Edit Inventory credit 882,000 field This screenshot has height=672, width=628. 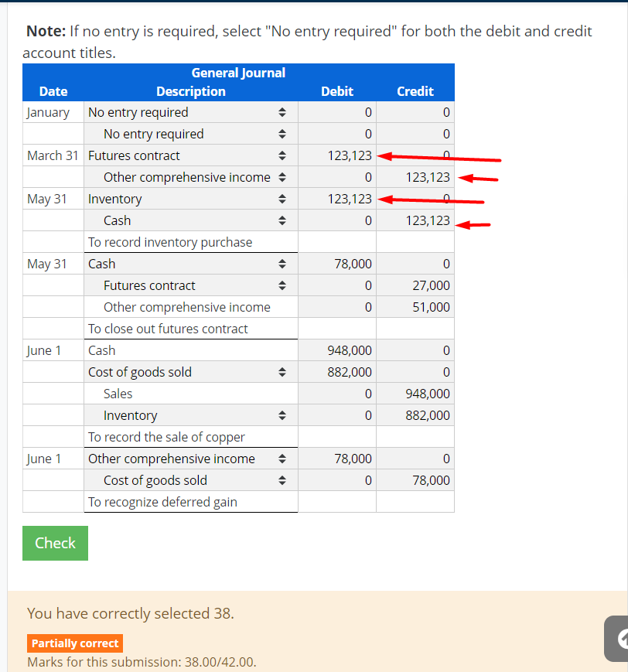pyautogui.click(x=415, y=415)
